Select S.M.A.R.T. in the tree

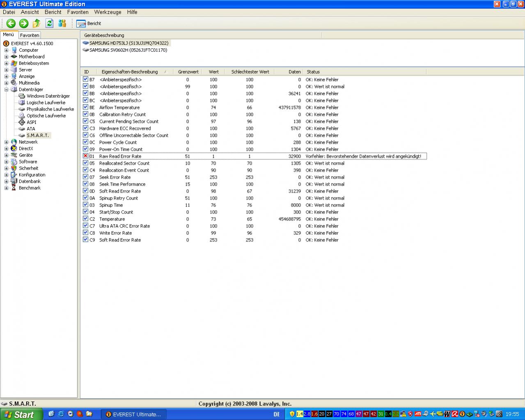38,135
